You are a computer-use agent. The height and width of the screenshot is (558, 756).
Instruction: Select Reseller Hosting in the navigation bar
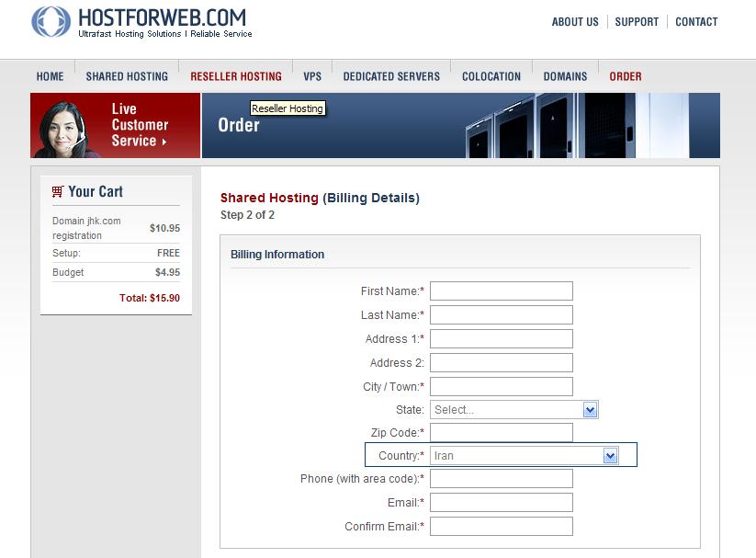(x=236, y=76)
